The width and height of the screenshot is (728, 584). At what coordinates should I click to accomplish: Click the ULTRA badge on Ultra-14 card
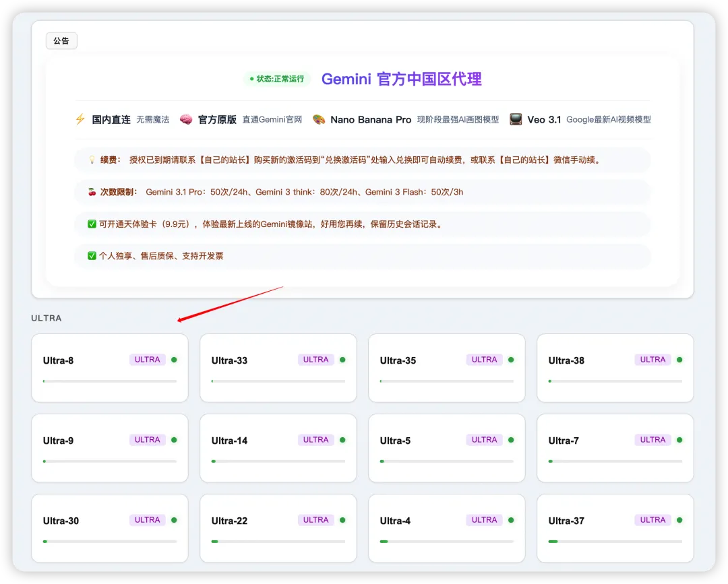click(x=315, y=440)
